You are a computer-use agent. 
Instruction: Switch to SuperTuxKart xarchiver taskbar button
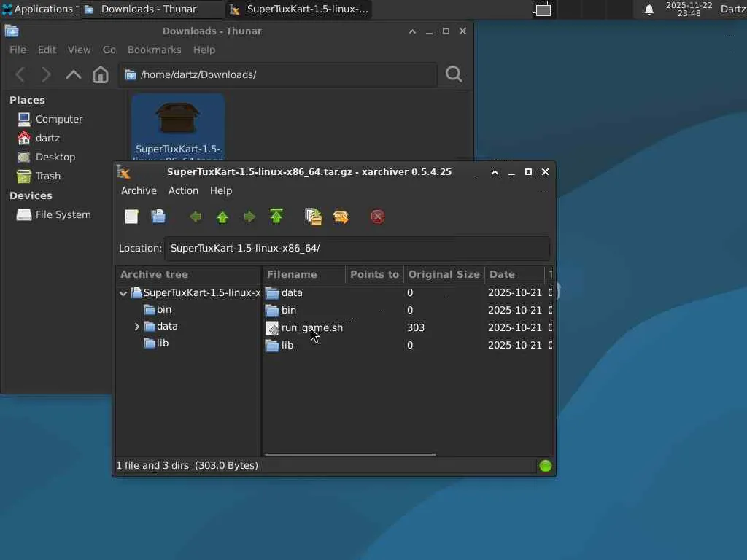point(298,9)
